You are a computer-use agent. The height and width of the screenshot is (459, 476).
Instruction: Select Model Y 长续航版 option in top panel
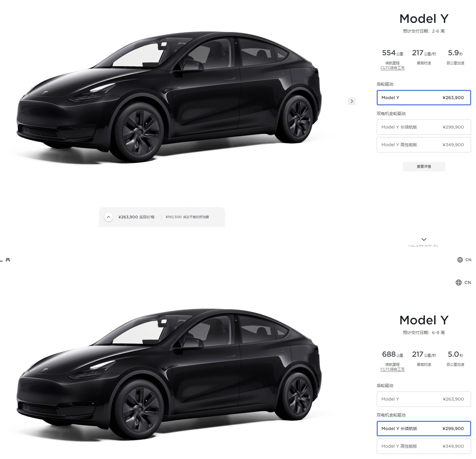coord(424,127)
